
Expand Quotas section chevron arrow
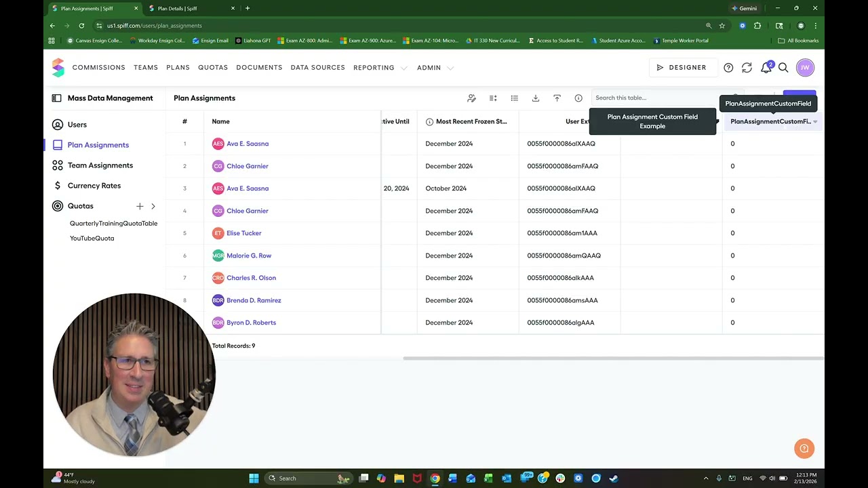(x=153, y=206)
